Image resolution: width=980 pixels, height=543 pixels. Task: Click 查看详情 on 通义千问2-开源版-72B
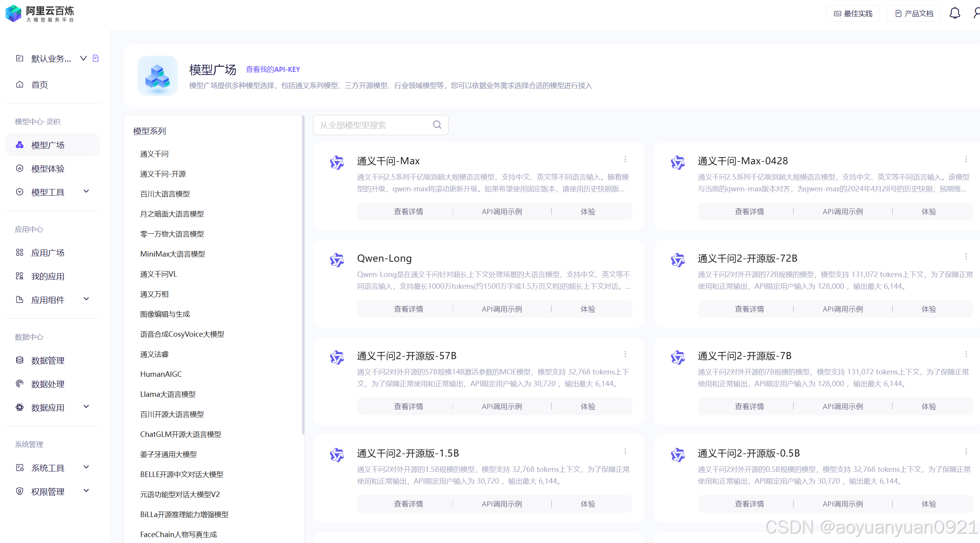pos(749,309)
